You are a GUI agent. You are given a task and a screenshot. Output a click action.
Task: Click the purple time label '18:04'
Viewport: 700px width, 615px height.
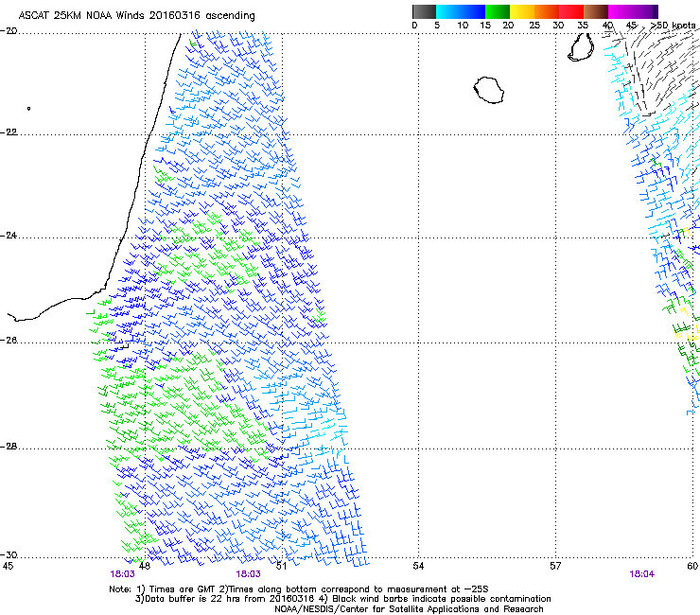pos(642,574)
